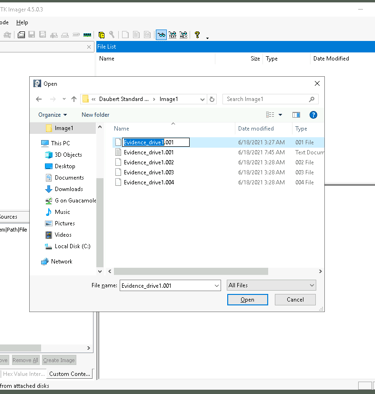Click New folder in Open dialog
Image resolution: width=375 pixels, height=394 pixels.
95,115
